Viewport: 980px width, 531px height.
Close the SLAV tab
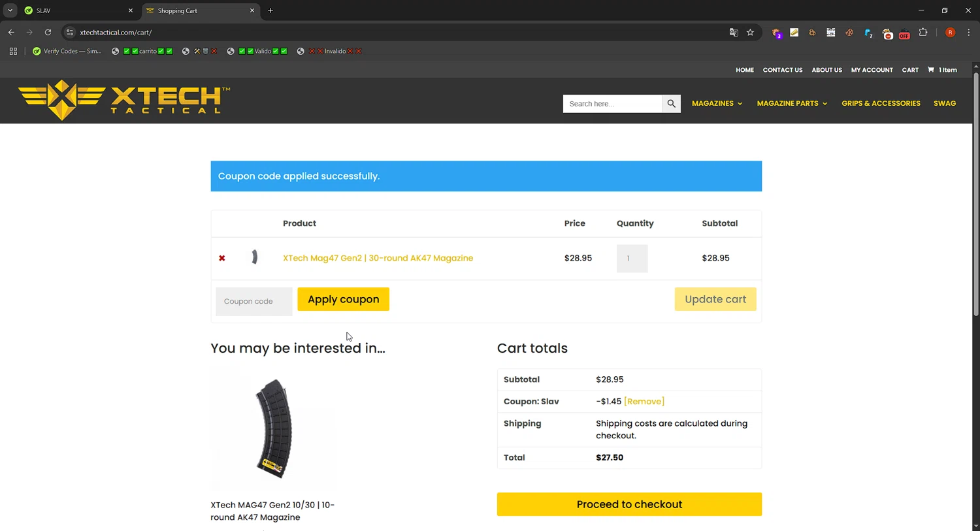tap(130, 10)
